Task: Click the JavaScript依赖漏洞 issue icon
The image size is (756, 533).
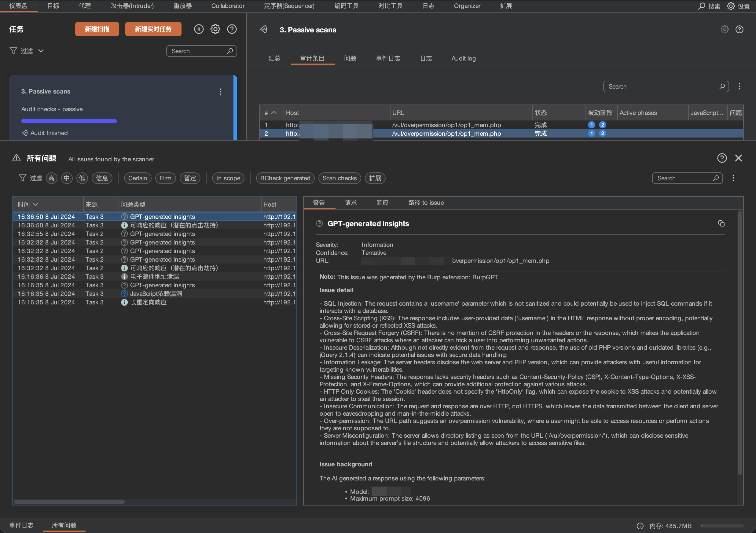Action: [x=124, y=294]
